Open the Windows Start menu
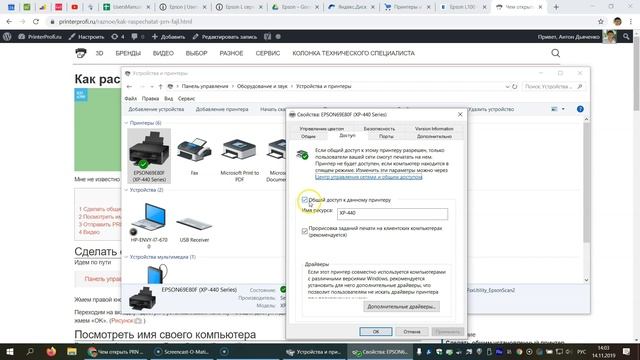 10,351
